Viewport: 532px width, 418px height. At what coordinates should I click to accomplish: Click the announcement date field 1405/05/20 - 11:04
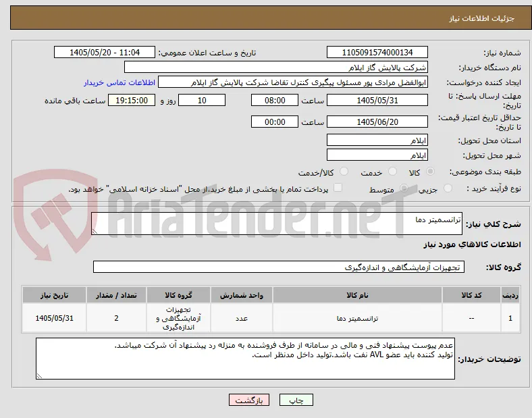coord(105,52)
